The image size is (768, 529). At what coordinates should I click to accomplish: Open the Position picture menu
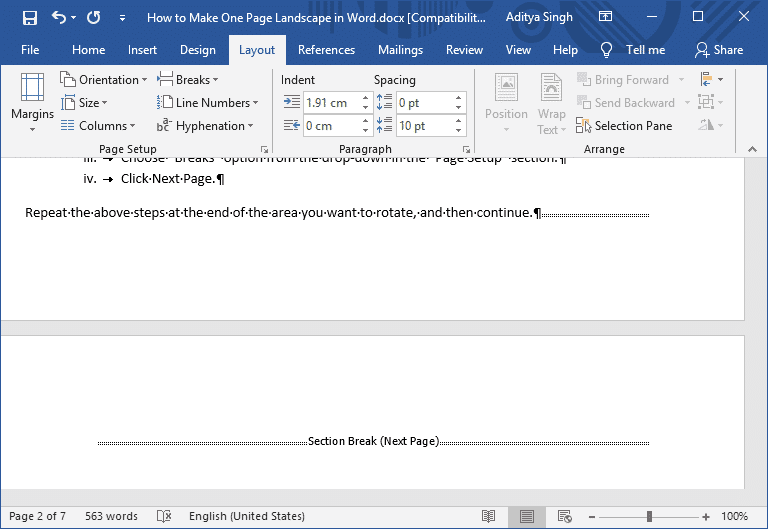pyautogui.click(x=506, y=103)
